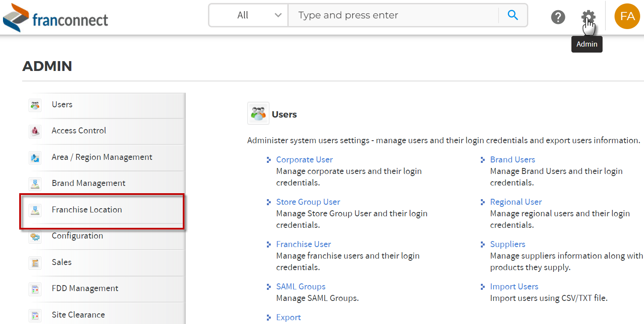This screenshot has width=644, height=324.
Task: Open the Store Group User link
Action: [x=308, y=202]
